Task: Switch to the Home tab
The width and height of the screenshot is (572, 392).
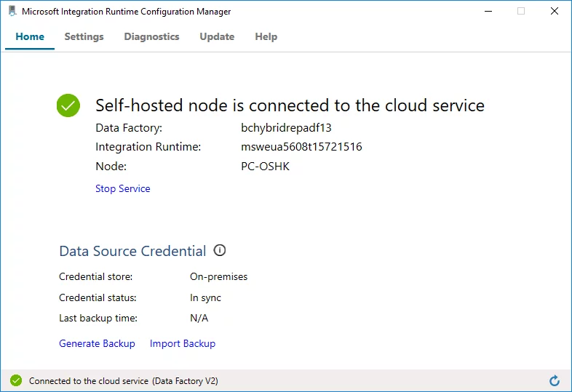Action: [30, 36]
